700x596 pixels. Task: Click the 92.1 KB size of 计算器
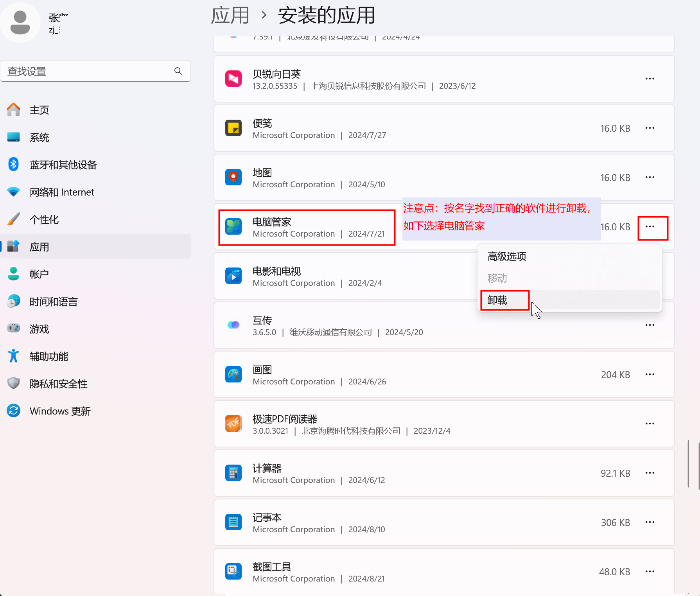616,473
